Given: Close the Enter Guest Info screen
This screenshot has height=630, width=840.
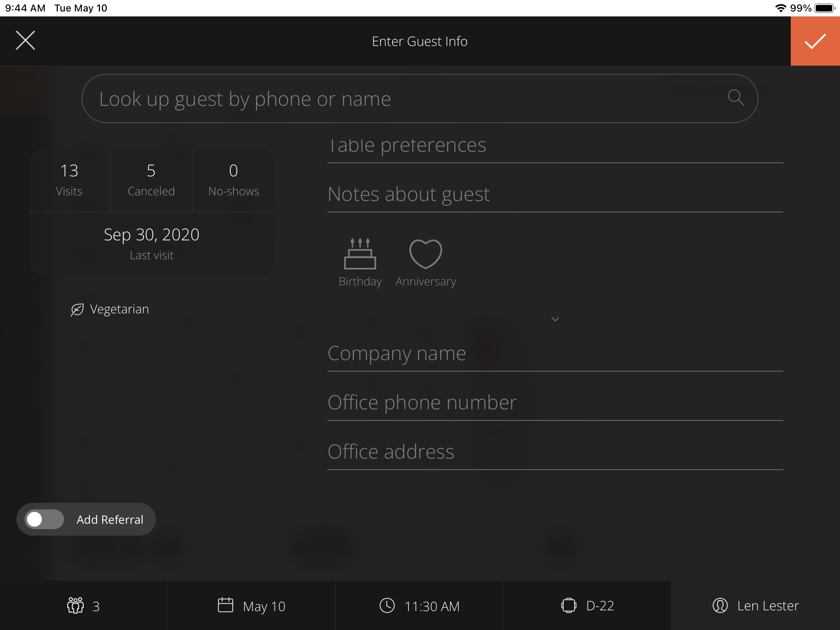Looking at the screenshot, I should click(25, 41).
